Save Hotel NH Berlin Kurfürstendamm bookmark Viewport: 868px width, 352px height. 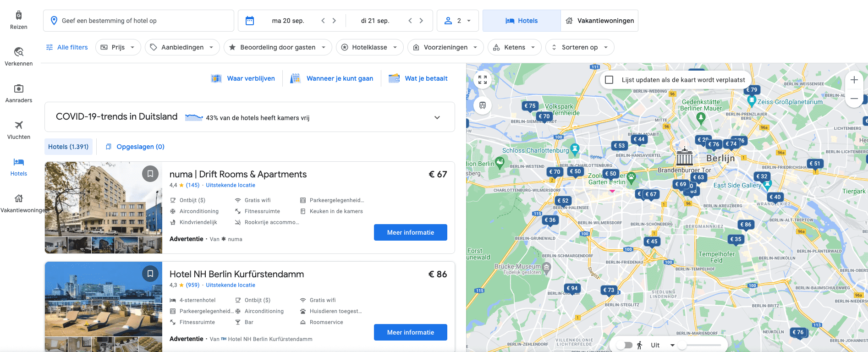tap(150, 274)
